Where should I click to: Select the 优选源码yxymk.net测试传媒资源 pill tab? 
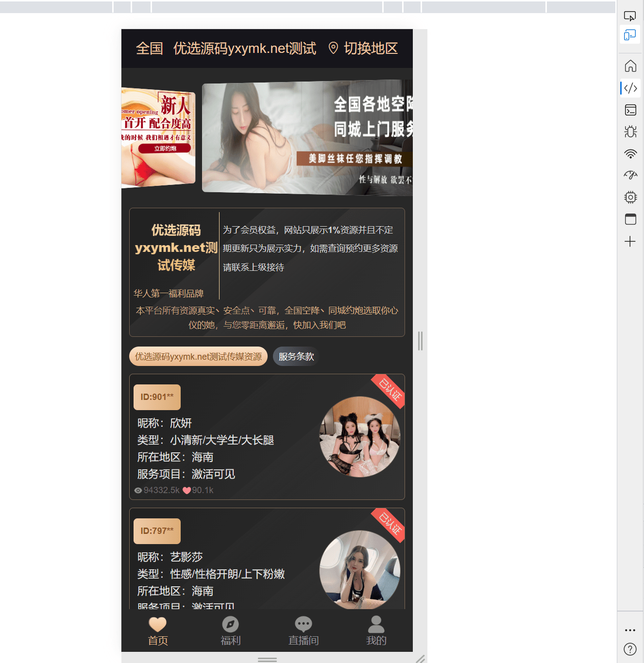198,356
